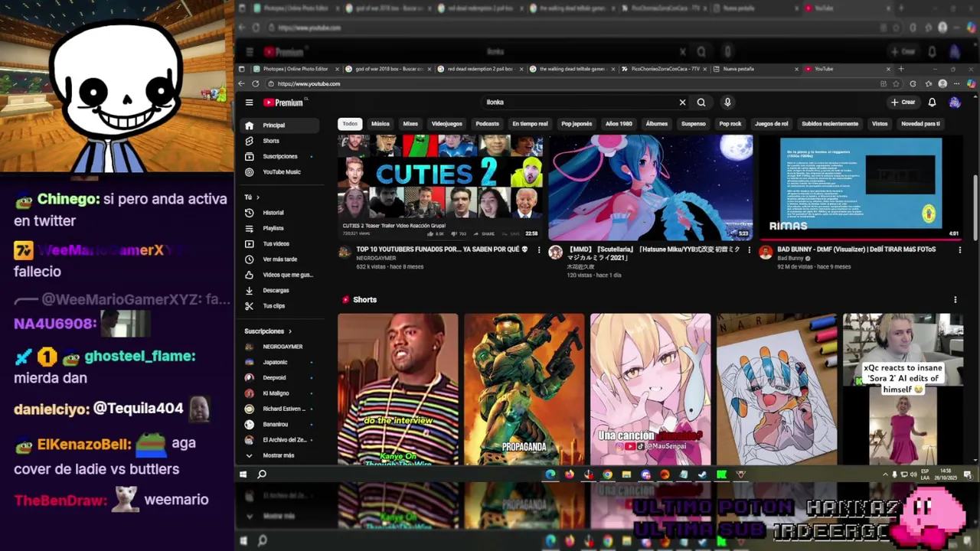
Task: Open Ki Maligno subscription channel
Action: (278, 393)
